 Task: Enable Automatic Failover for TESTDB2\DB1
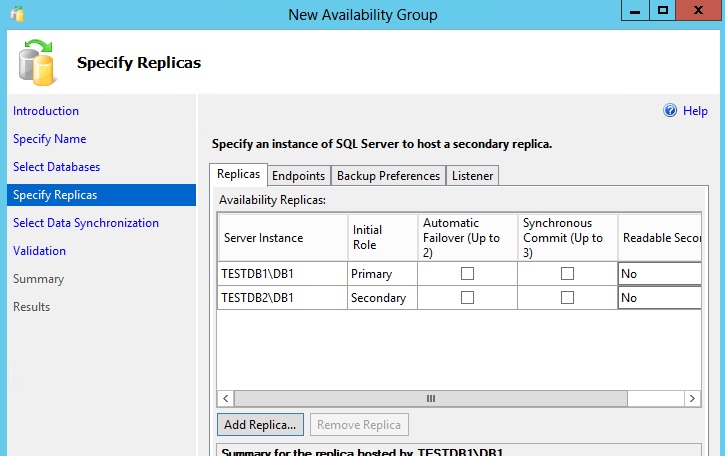(467, 297)
